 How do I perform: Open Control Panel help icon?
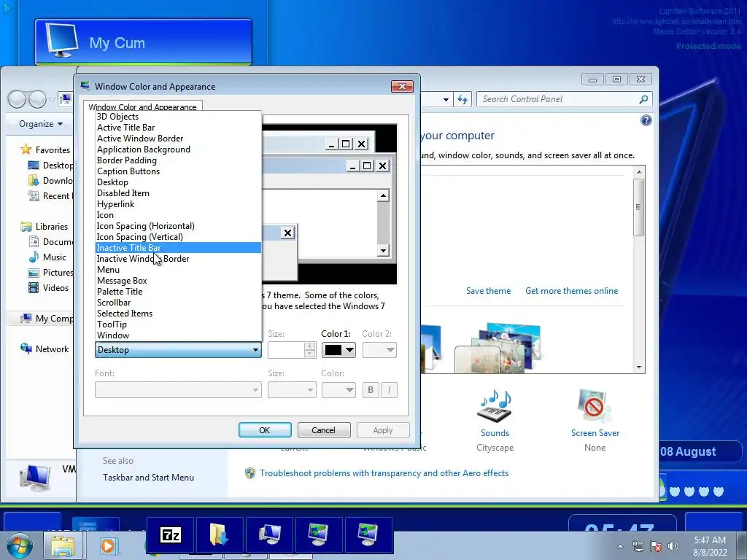pos(646,120)
